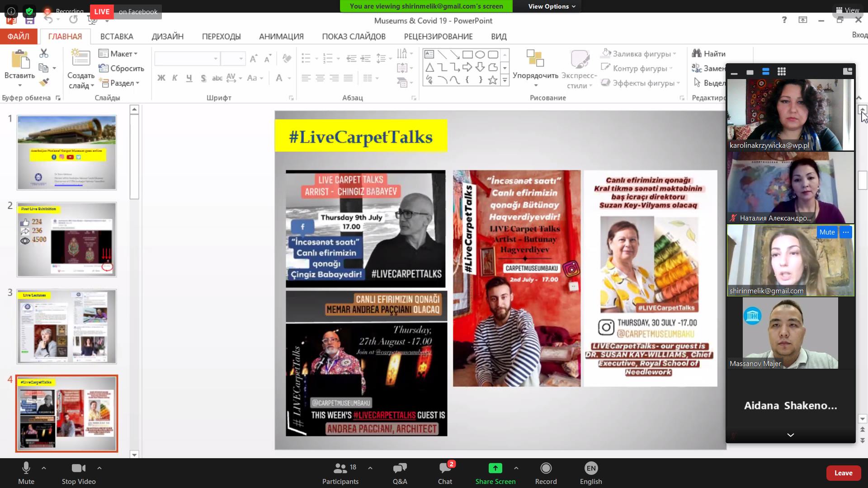Viewport: 868px width, 488px height.
Task: Click the Paste (Вставить) clipboard icon
Action: [x=19, y=60]
